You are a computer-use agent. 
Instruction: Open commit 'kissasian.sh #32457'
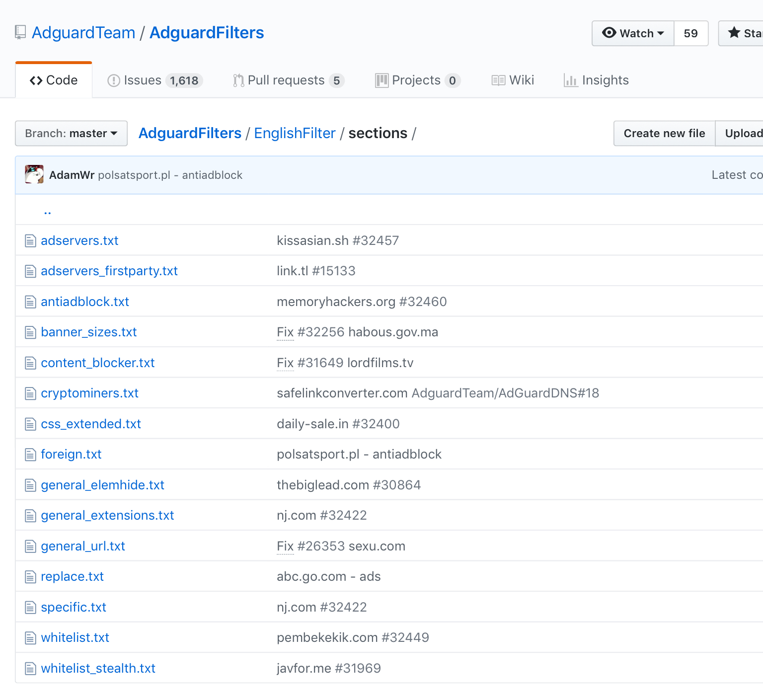(x=338, y=241)
